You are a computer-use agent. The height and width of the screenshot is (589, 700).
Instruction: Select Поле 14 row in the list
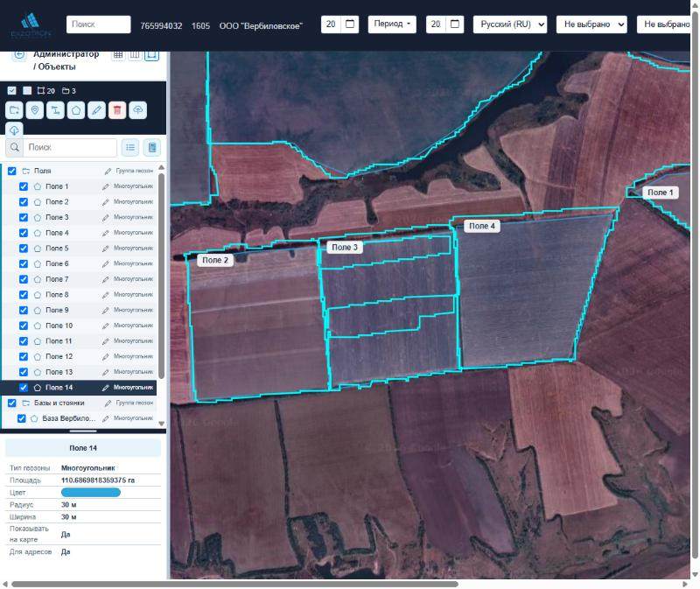(x=79, y=388)
